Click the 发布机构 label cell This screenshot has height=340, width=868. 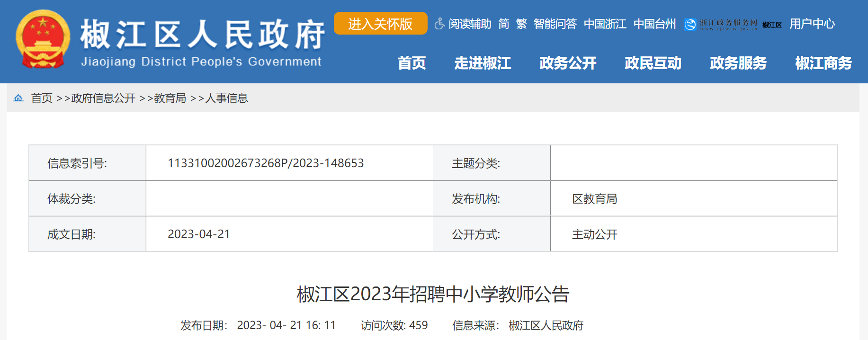coord(492,198)
